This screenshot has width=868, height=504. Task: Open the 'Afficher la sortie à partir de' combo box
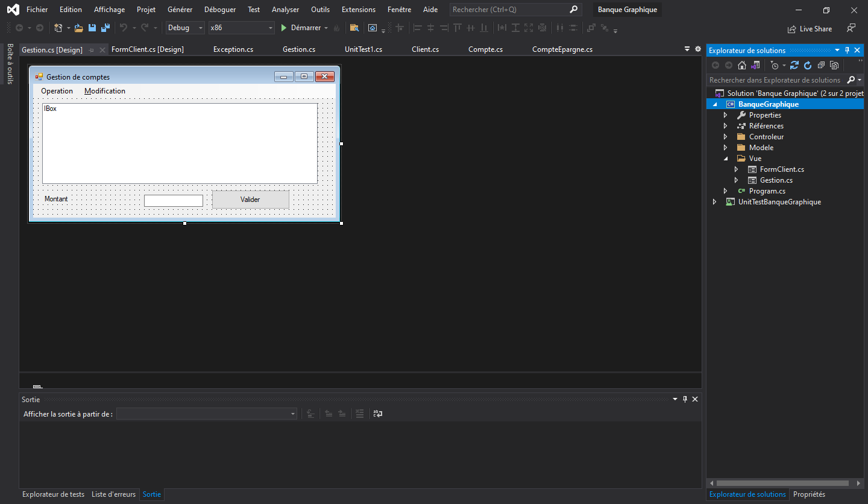207,414
